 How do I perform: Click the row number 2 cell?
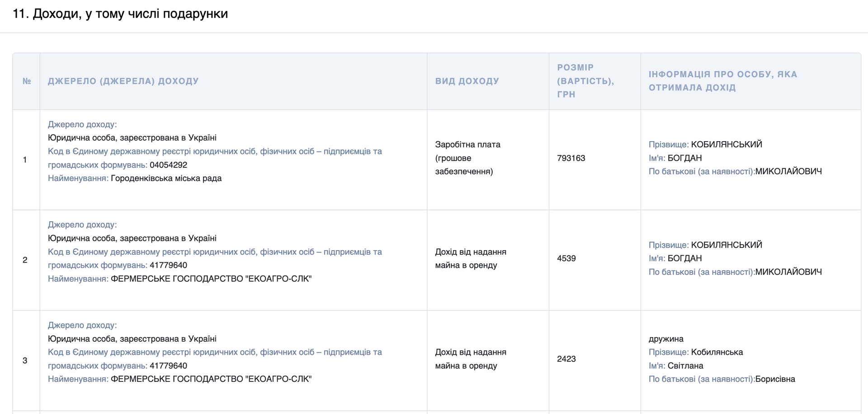[25, 260]
